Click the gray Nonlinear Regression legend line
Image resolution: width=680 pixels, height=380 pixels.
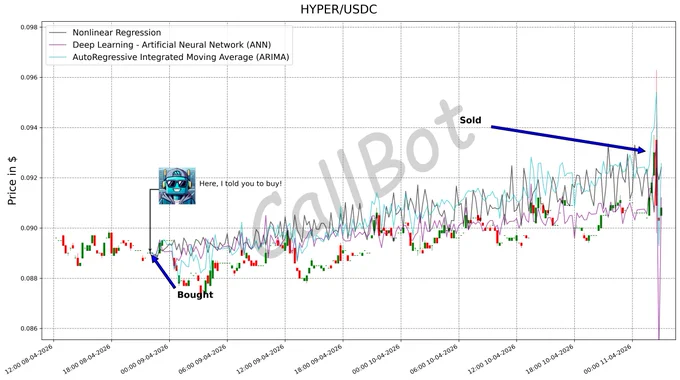(58, 33)
